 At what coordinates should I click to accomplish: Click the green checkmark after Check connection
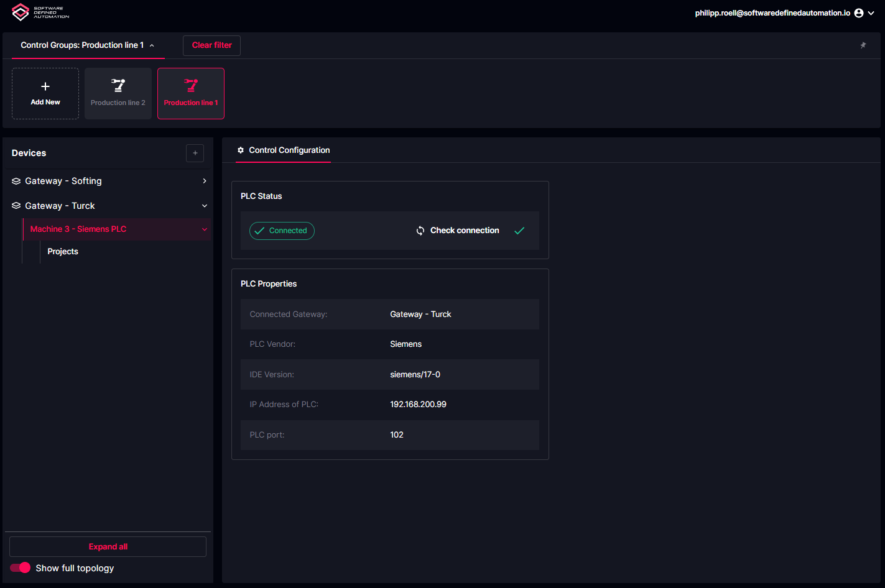[x=519, y=231]
